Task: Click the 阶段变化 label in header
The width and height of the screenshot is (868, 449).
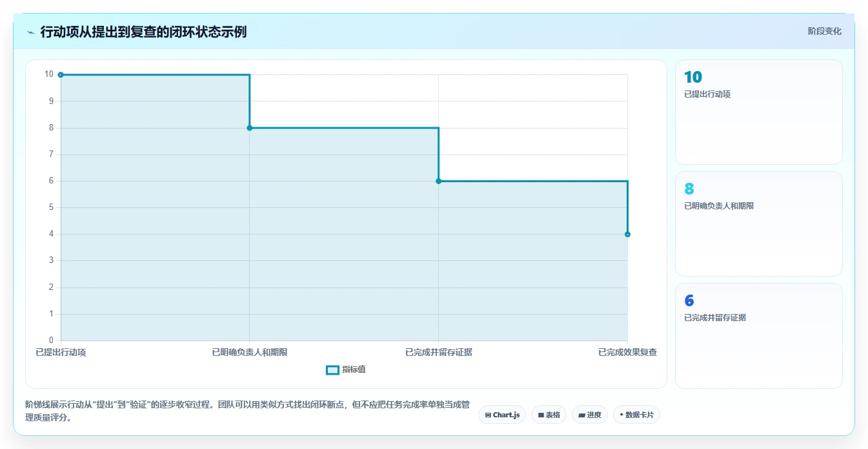Action: coord(824,31)
